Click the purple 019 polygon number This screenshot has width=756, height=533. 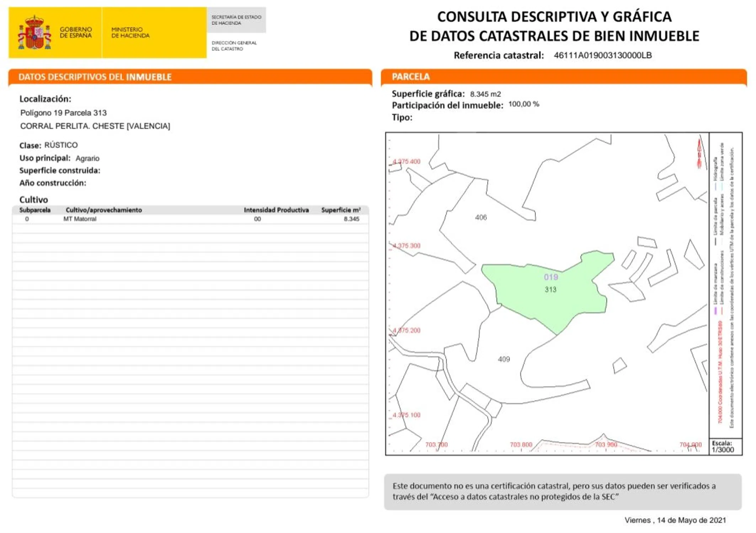551,277
